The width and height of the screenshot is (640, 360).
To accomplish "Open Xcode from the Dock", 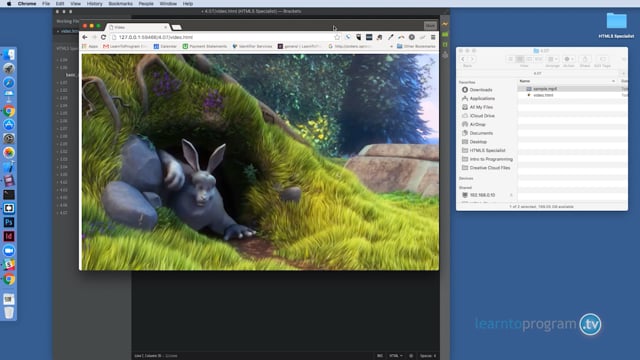I will click(9, 167).
